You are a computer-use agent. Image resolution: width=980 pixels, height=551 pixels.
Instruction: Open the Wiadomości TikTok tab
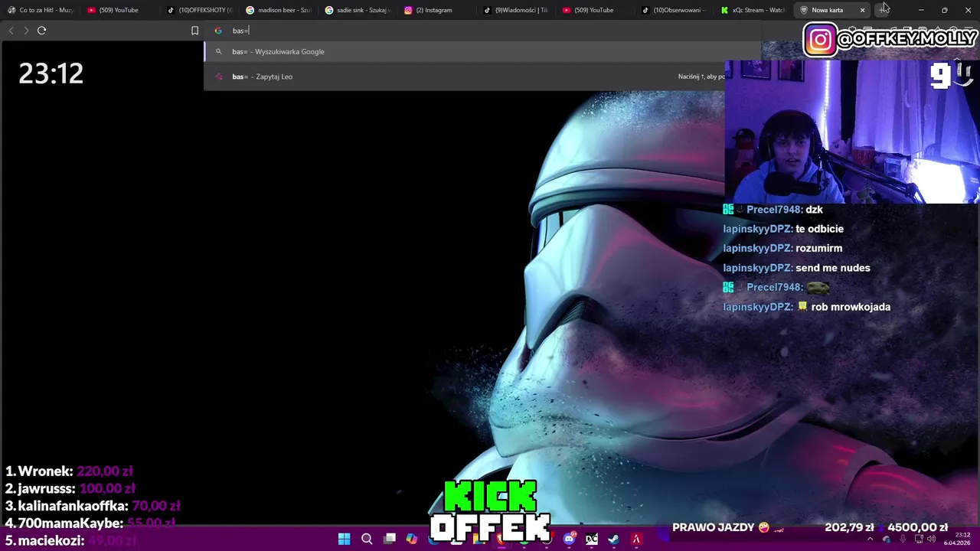tap(518, 10)
